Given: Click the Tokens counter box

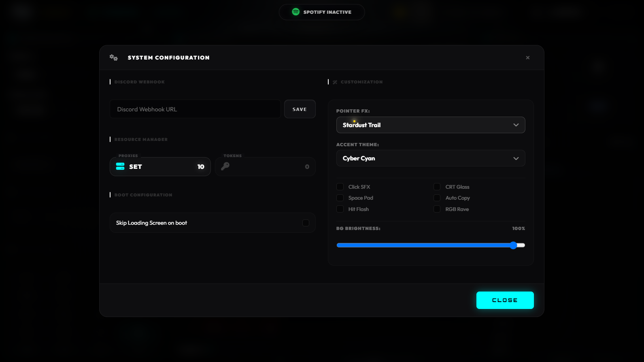Looking at the screenshot, I should click(x=265, y=166).
